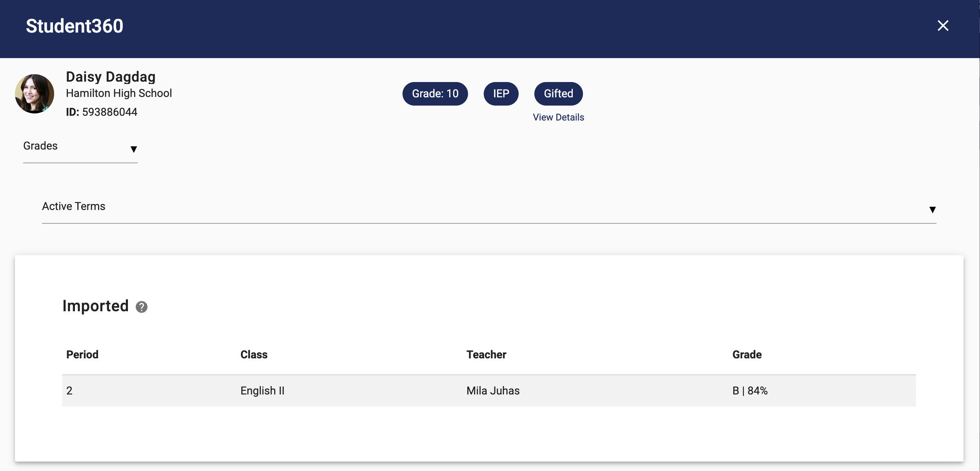This screenshot has height=471, width=980.
Task: Click the Period column header
Action: click(x=82, y=354)
